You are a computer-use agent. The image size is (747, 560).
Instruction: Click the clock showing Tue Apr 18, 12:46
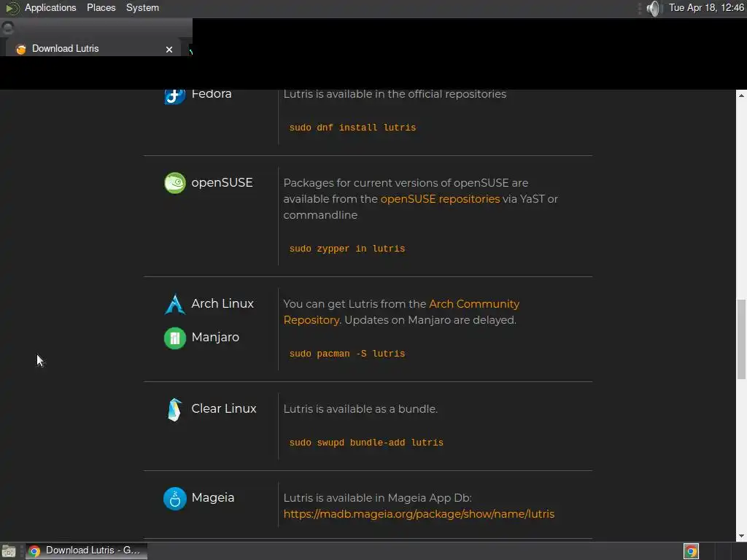tap(706, 7)
